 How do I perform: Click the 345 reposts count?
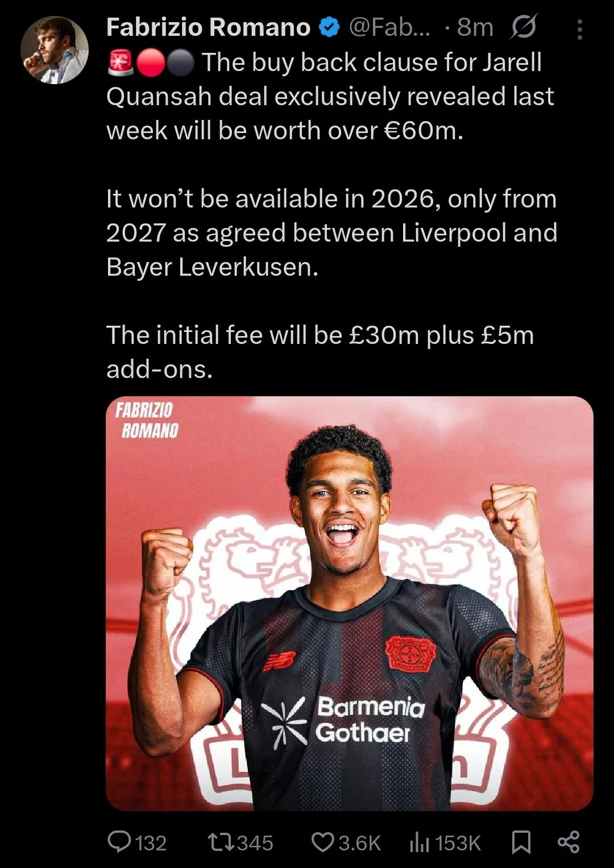pyautogui.click(x=255, y=842)
